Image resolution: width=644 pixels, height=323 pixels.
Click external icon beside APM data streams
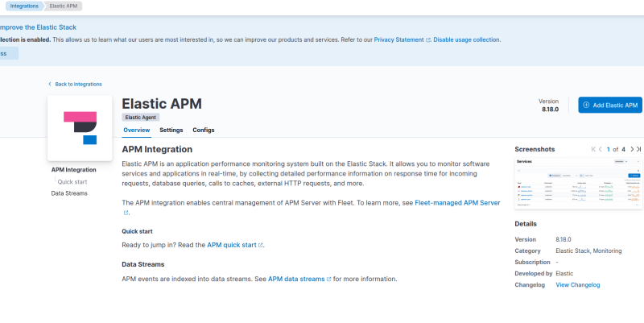click(329, 279)
